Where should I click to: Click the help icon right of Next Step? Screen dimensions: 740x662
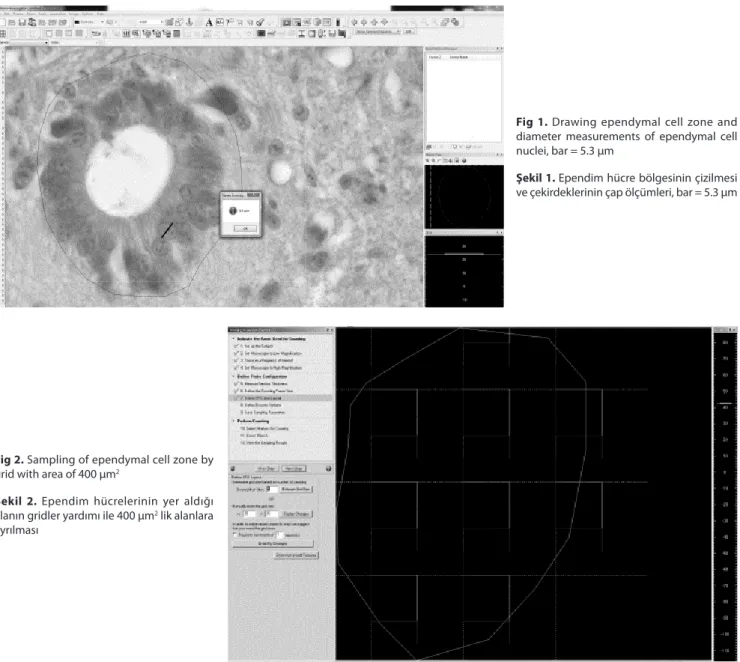(x=328, y=469)
